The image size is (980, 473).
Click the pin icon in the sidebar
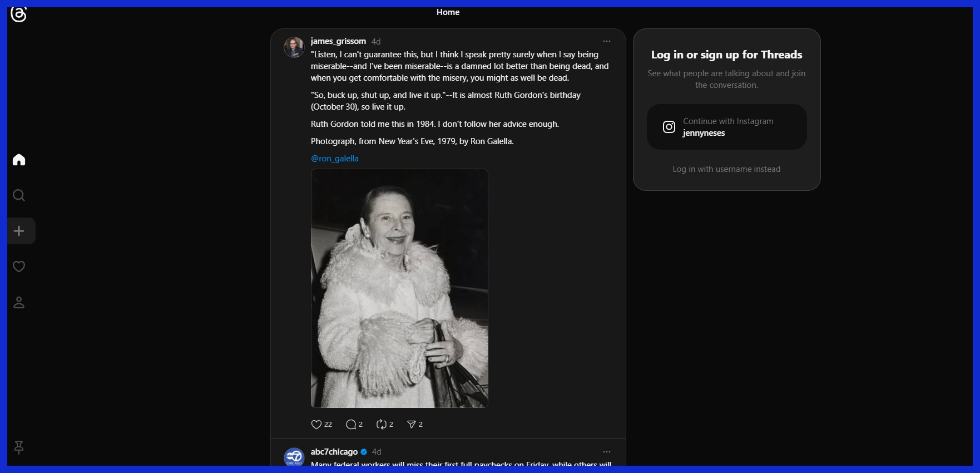[x=19, y=447]
